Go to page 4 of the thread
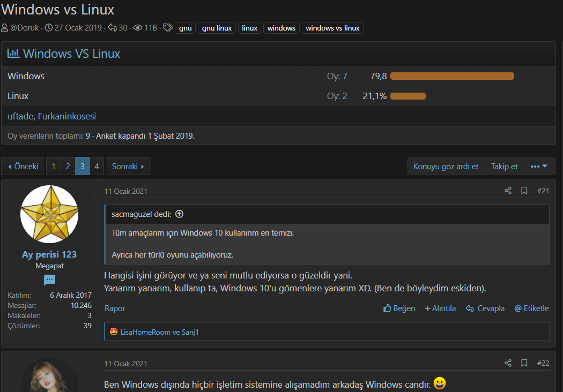This screenshot has height=392, width=563. pyautogui.click(x=97, y=167)
